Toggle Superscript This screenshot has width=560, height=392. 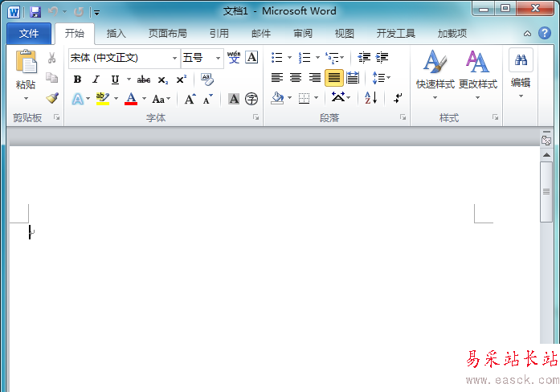point(181,80)
